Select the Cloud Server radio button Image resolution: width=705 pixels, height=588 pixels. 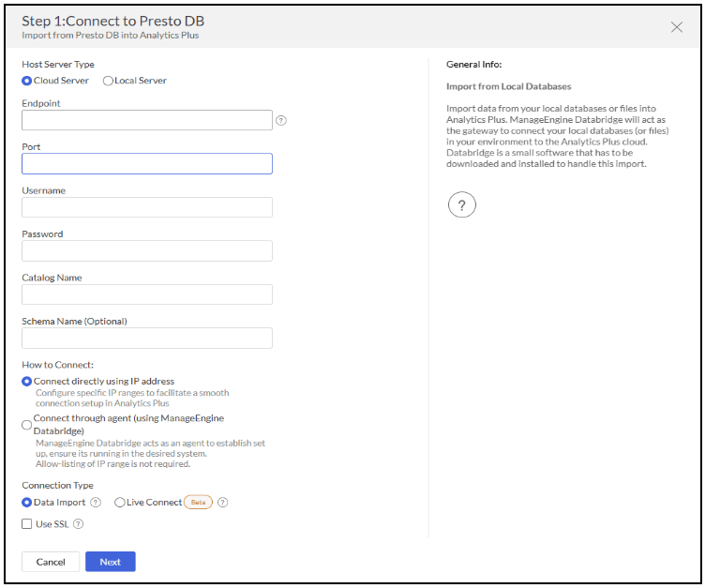coord(27,81)
